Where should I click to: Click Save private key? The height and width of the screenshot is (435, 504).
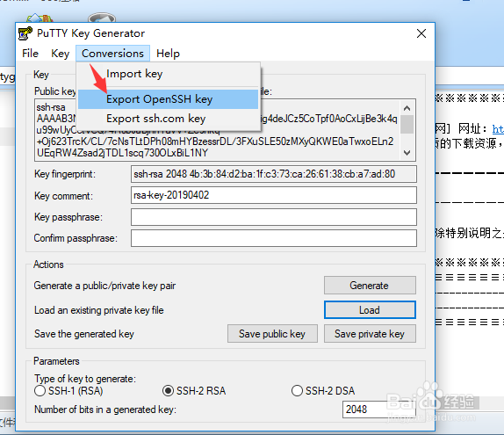[370, 334]
